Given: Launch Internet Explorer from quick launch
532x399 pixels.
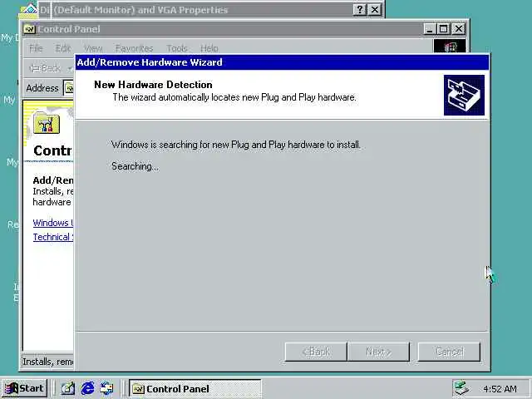Looking at the screenshot, I should 87,388.
